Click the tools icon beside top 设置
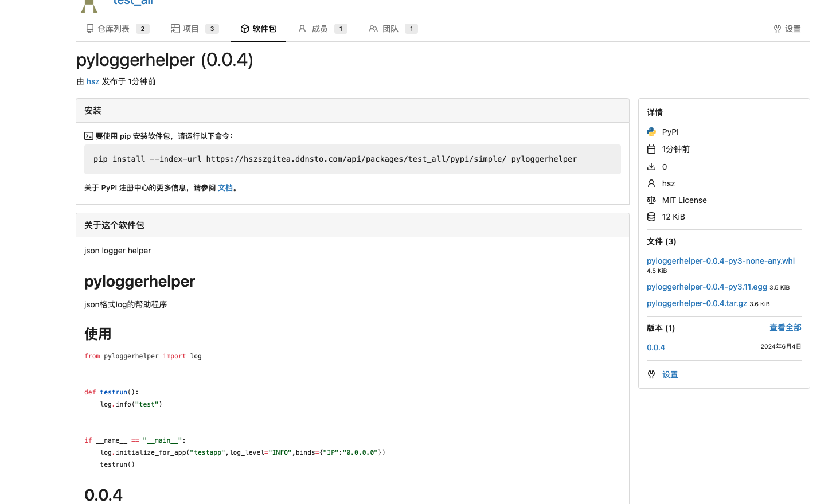 [778, 29]
